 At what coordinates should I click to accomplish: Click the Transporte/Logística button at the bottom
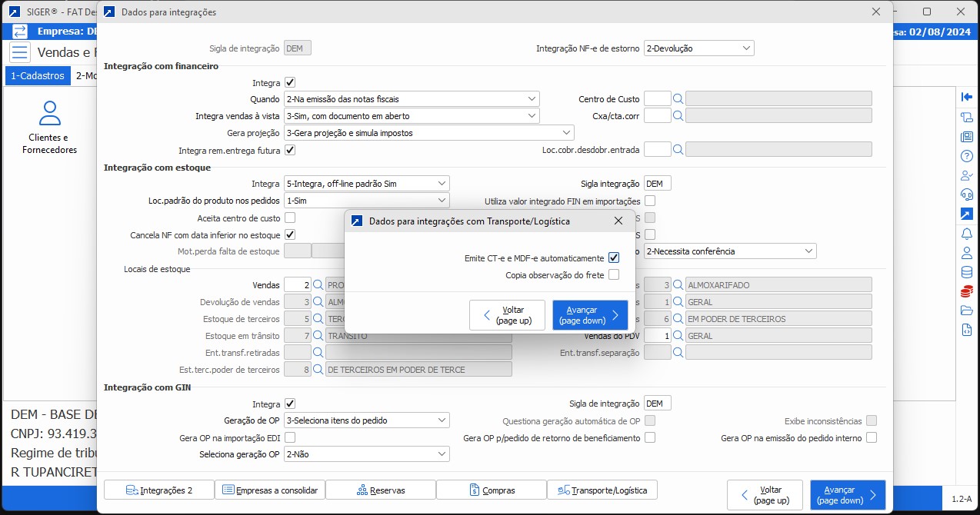pyautogui.click(x=602, y=490)
